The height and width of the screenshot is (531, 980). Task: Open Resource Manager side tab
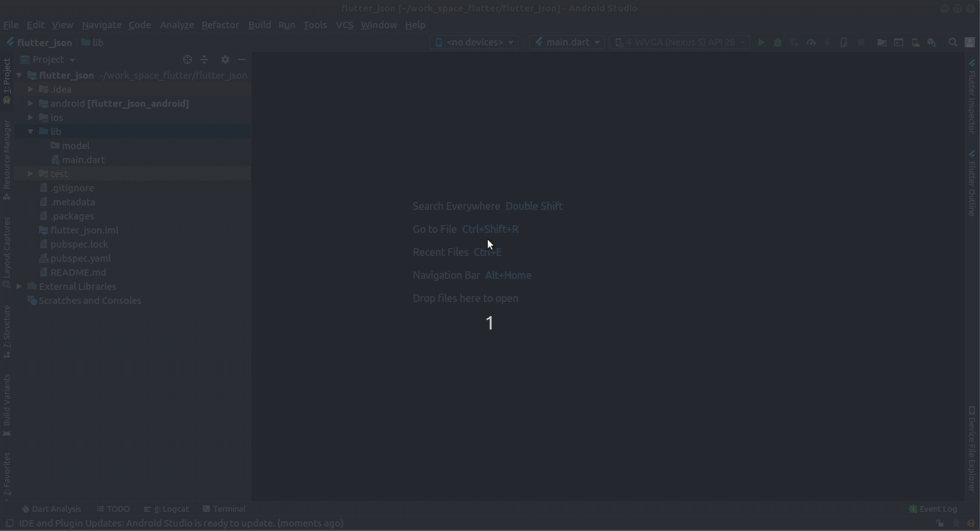(7, 160)
